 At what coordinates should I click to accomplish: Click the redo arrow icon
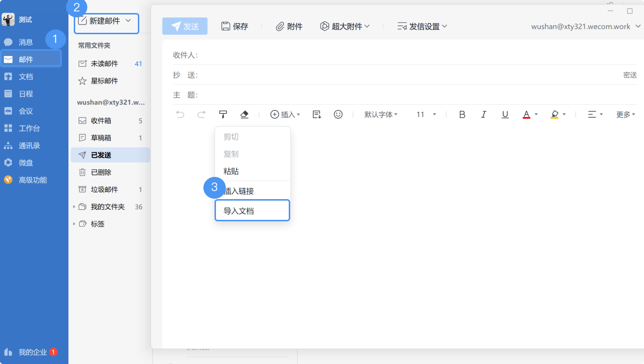pos(201,114)
